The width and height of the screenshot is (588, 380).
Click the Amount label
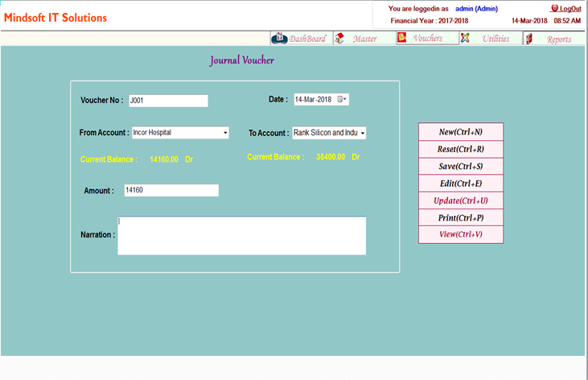pos(99,191)
